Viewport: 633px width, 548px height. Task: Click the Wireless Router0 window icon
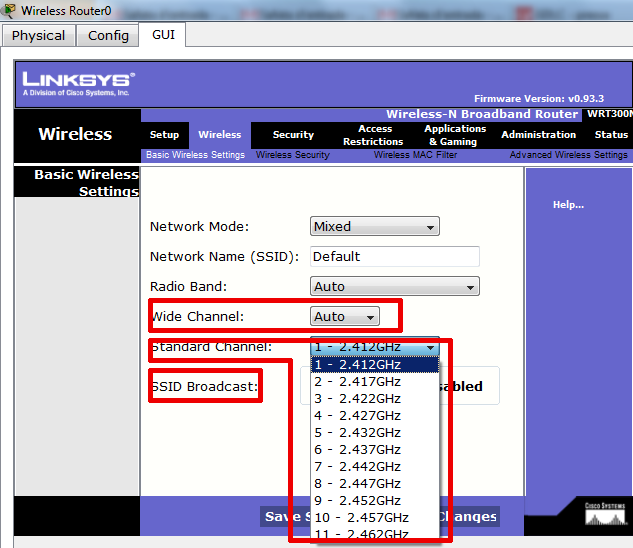tap(10, 11)
